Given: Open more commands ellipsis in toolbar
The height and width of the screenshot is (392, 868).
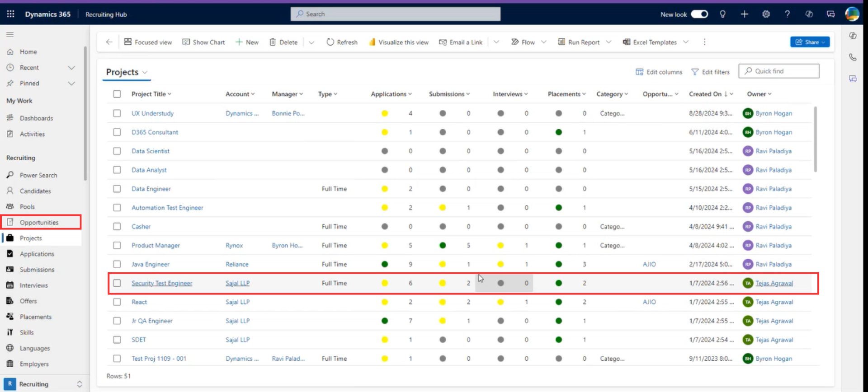Looking at the screenshot, I should pyautogui.click(x=704, y=42).
